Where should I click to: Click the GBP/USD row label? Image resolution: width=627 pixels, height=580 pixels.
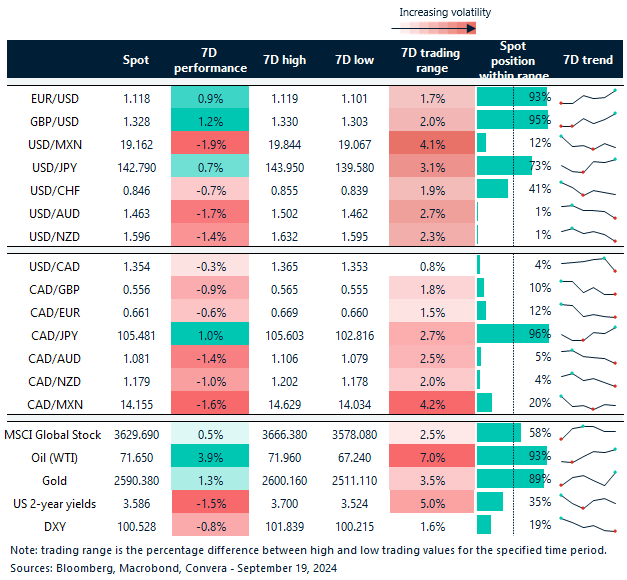point(54,120)
